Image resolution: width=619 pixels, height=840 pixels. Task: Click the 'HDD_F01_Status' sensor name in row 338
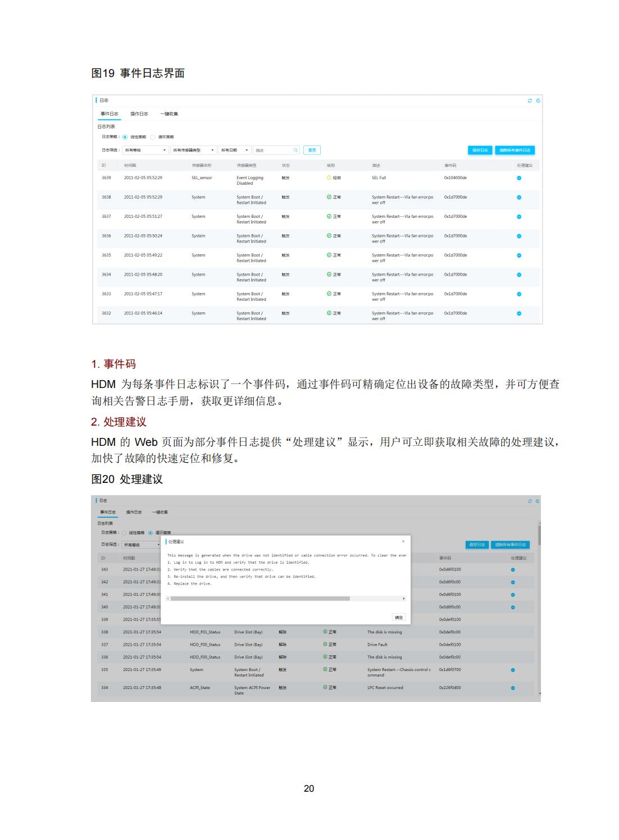[x=205, y=632]
